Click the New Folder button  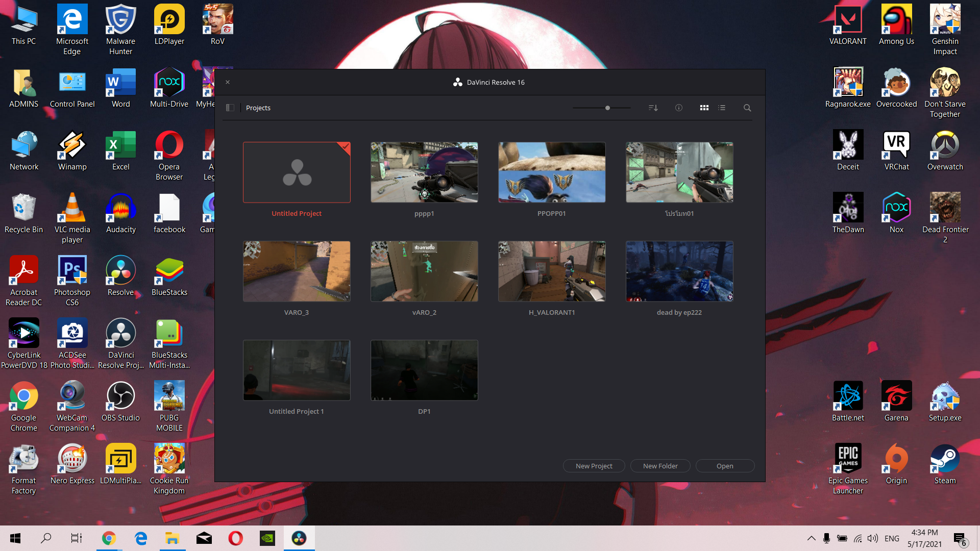[x=660, y=466]
